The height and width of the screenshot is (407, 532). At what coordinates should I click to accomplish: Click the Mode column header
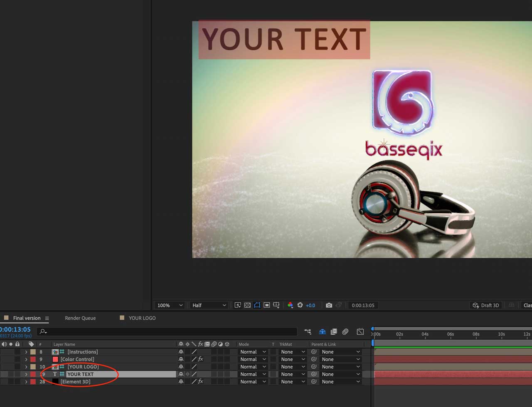pyautogui.click(x=244, y=344)
